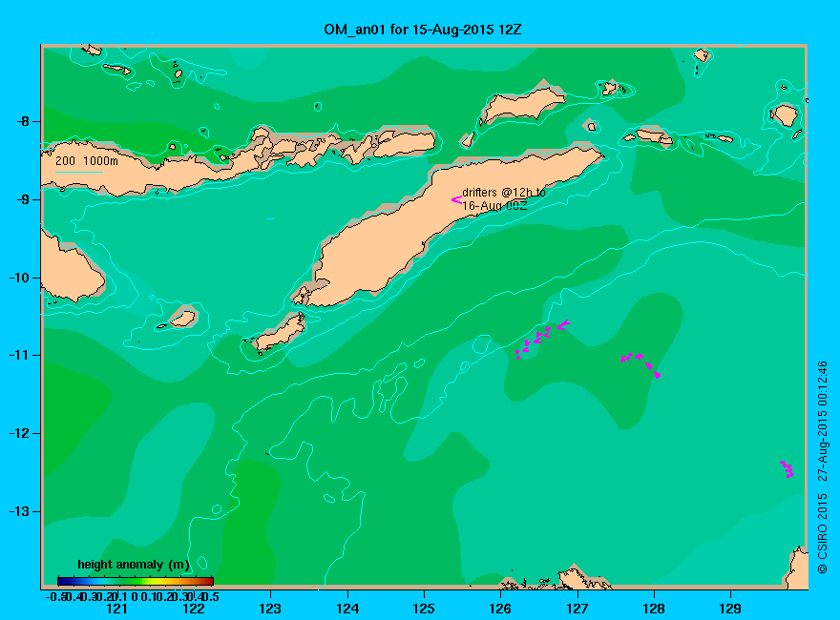Click the 'drifters @12h to 16-Aug 00Z' label
The width and height of the screenshot is (840, 620).
coord(504,198)
